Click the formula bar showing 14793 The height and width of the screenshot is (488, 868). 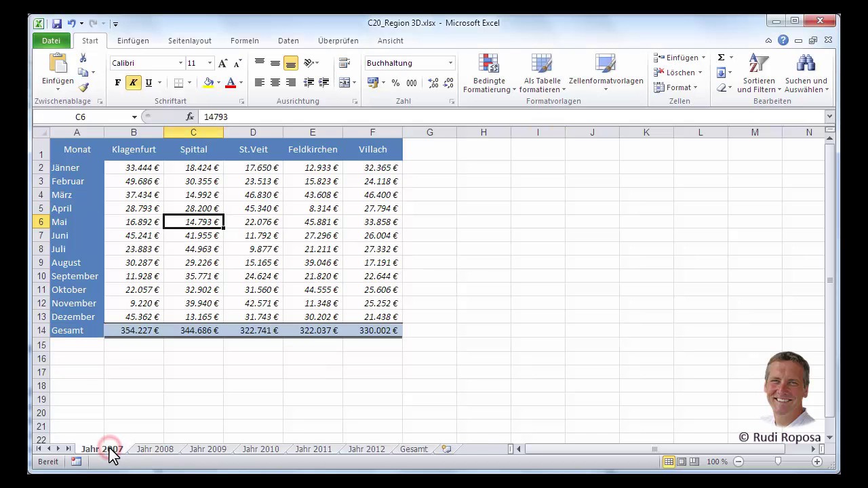pos(512,117)
